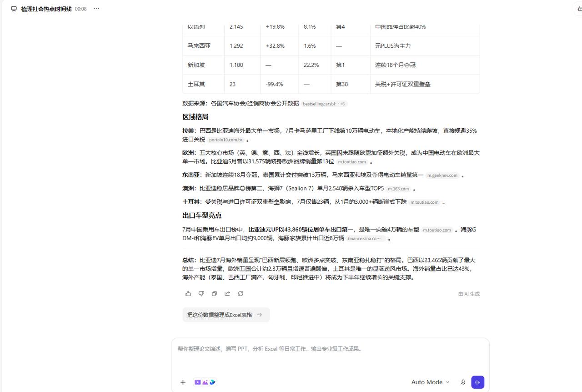The image size is (582, 392).
Task: Click the 区域格局 heading
Action: [x=196, y=117]
